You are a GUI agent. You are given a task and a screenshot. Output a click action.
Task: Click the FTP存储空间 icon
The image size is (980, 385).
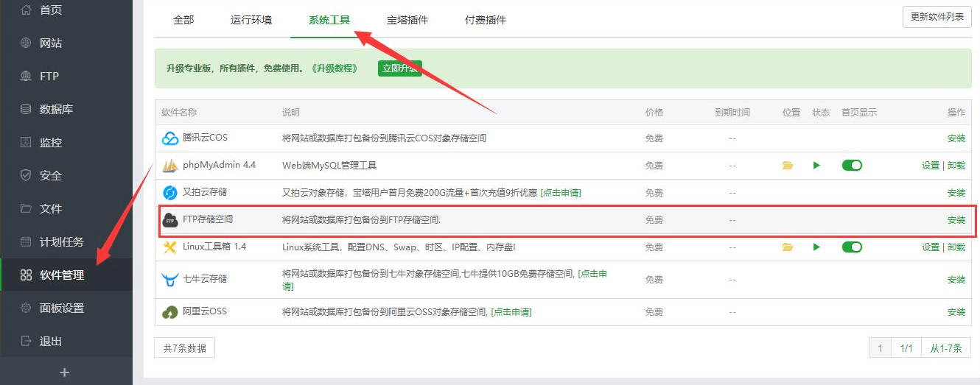[x=170, y=220]
